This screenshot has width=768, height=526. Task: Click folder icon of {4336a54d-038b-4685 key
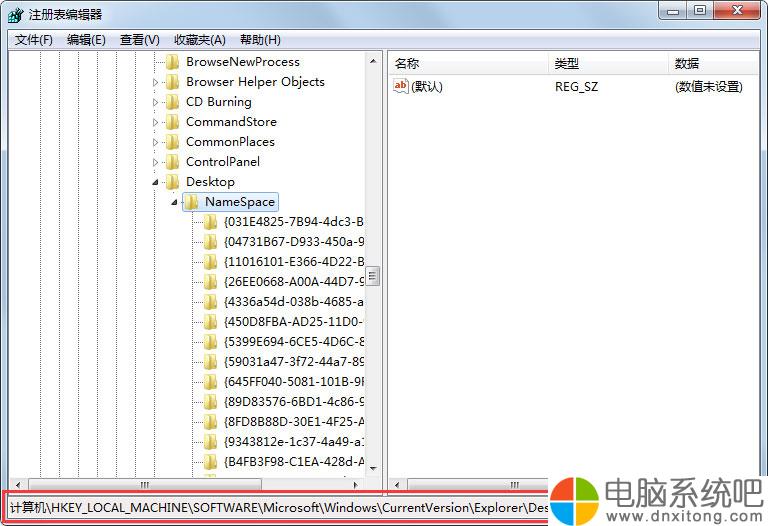tap(211, 302)
